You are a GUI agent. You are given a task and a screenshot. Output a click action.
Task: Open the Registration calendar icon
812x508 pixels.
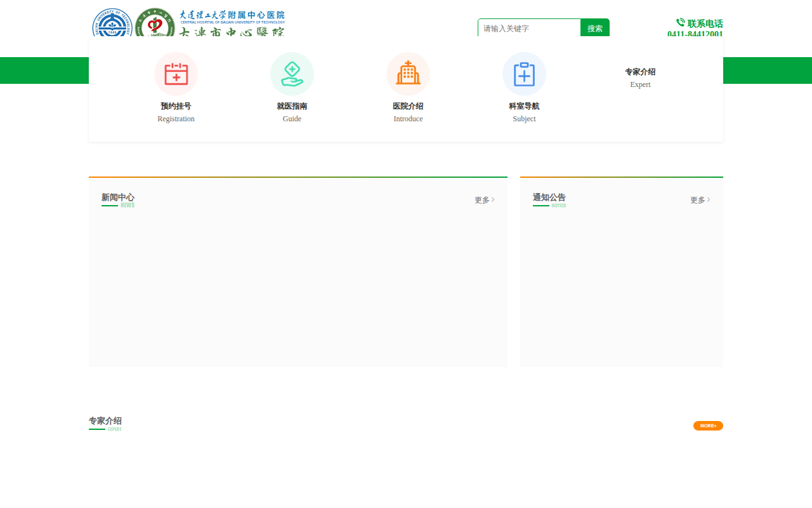pos(176,74)
